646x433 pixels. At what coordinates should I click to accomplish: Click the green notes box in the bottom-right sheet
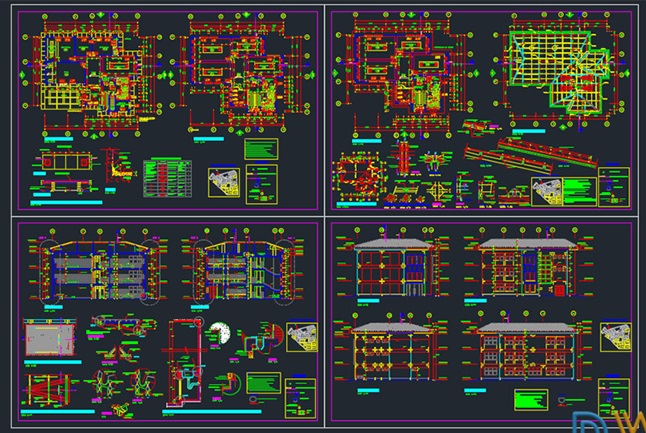[531, 400]
